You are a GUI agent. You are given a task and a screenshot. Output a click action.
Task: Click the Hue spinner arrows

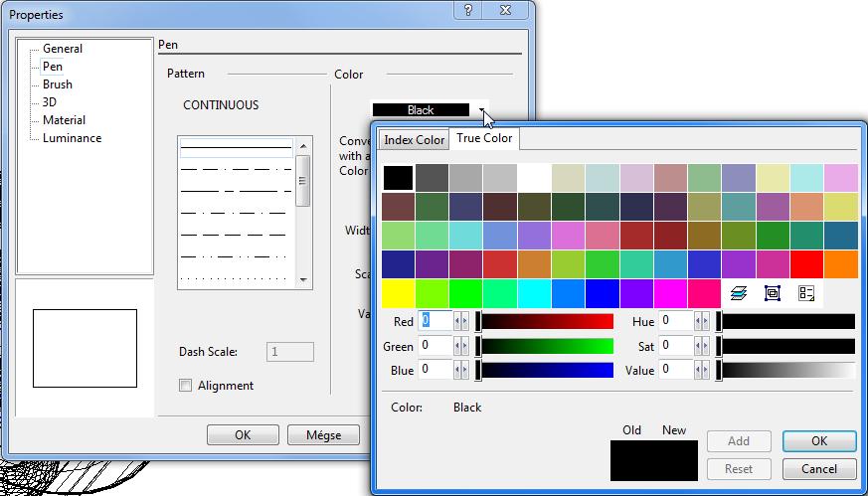coord(702,321)
